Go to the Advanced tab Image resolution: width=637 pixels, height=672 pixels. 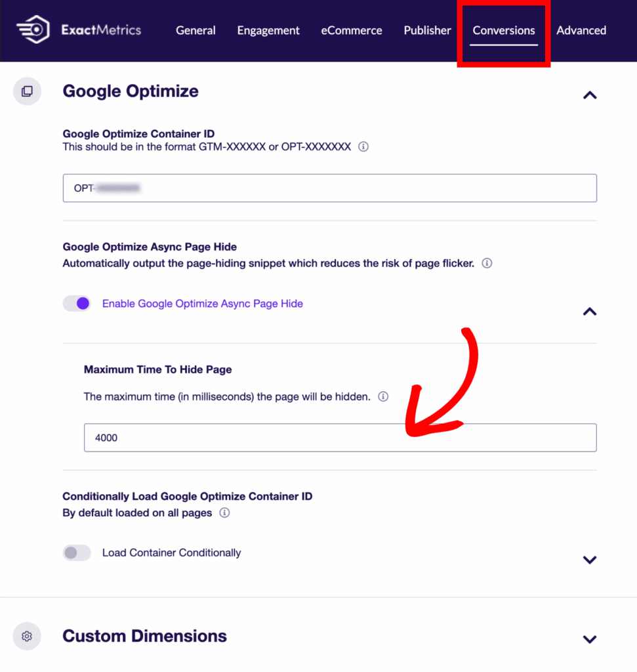point(581,30)
